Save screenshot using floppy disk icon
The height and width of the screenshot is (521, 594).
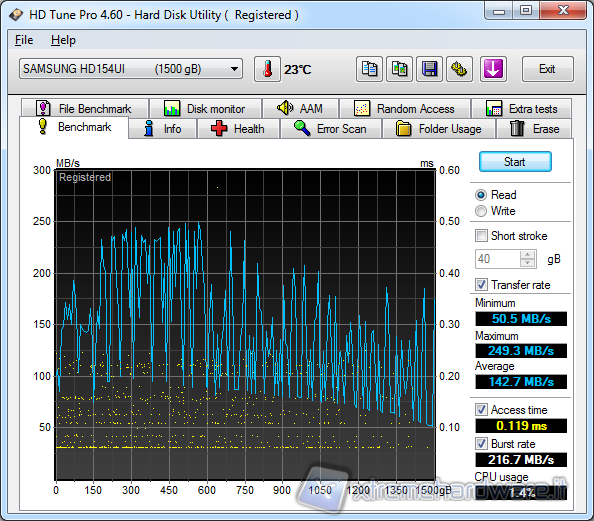(429, 69)
